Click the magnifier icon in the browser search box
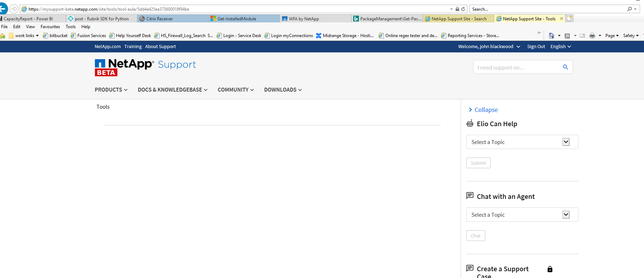 pos(630,9)
